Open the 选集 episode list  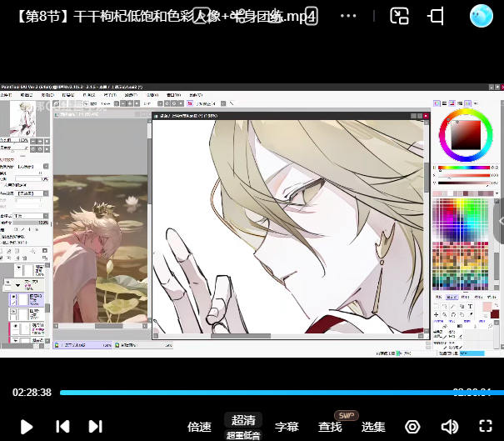(x=373, y=427)
